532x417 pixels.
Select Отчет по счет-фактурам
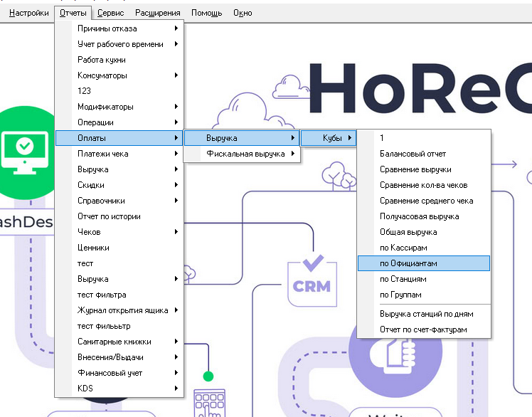pyautogui.click(x=423, y=330)
